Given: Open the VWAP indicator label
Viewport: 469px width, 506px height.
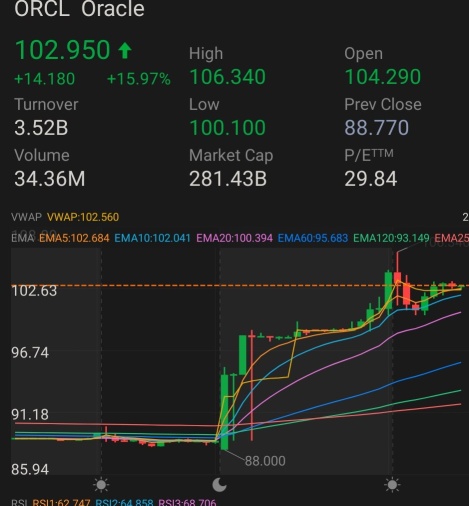Looking at the screenshot, I should pyautogui.click(x=26, y=217).
